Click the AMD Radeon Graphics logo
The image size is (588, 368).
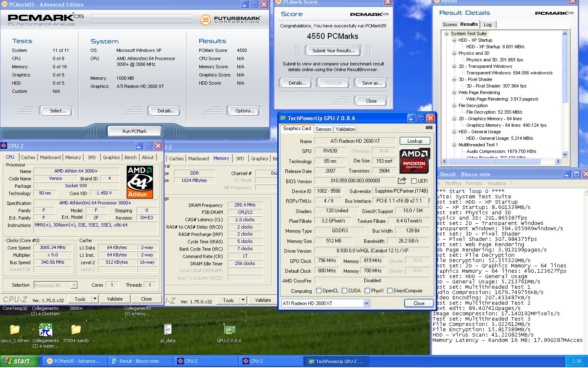[x=414, y=161]
